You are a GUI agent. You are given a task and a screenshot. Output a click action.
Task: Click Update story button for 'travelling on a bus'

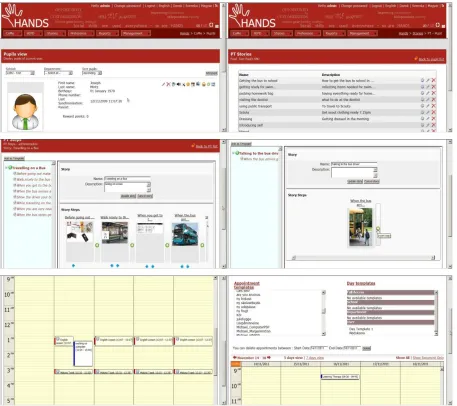128,196
